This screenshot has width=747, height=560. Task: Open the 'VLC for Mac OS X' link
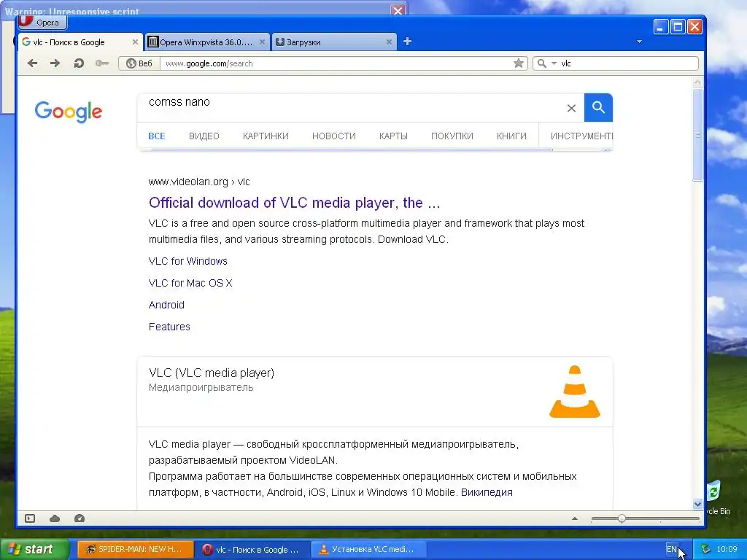[190, 284]
